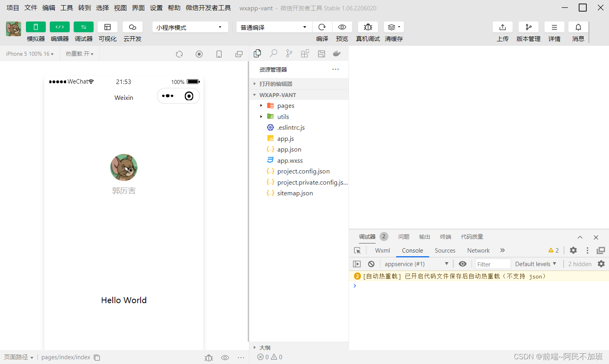Detach the simulator window
609x364 pixels.
239,54
